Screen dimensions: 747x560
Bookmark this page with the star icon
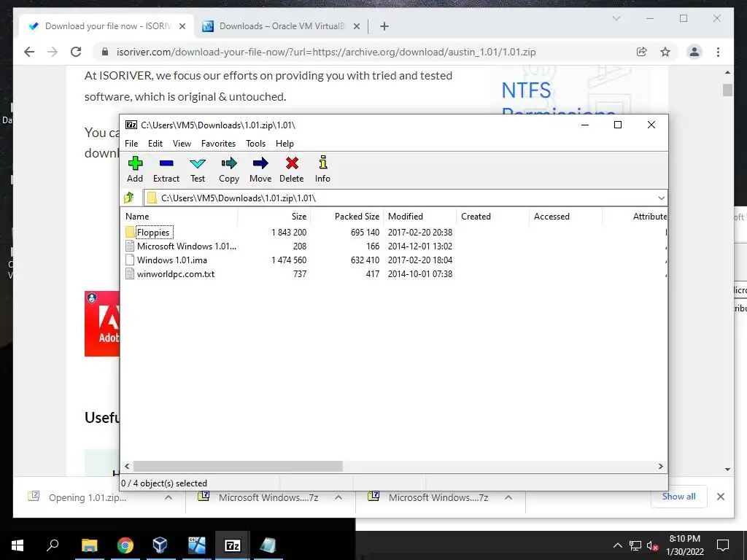(665, 52)
